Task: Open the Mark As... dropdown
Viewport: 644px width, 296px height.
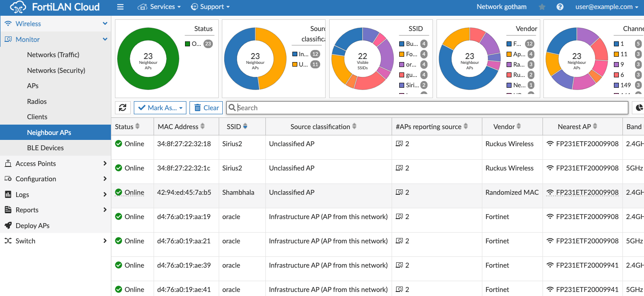Action: [160, 108]
